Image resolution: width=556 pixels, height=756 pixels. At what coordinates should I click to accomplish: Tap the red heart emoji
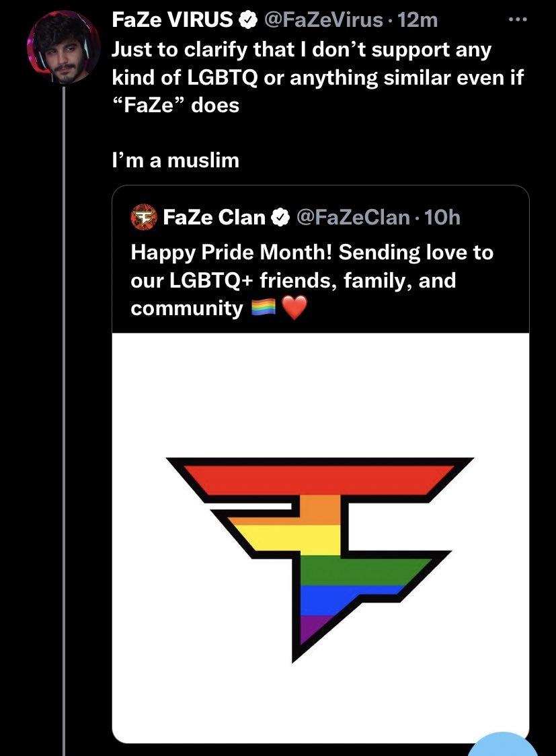tap(294, 308)
